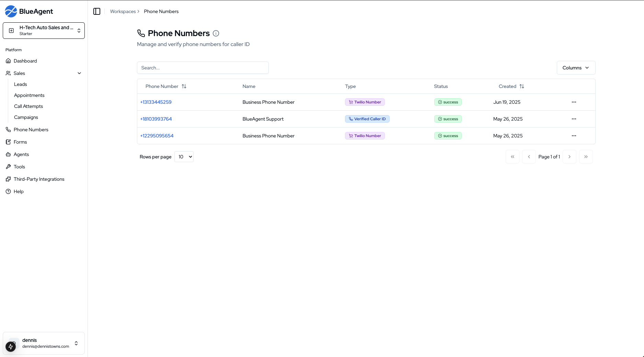The height and width of the screenshot is (357, 644).
Task: Open Campaigns under Sales
Action: [x=26, y=117]
